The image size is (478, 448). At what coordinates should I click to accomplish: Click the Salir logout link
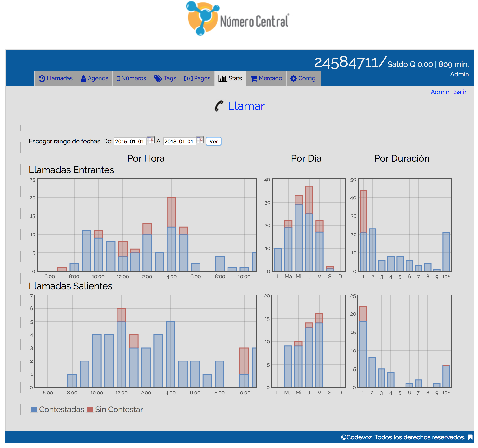460,92
